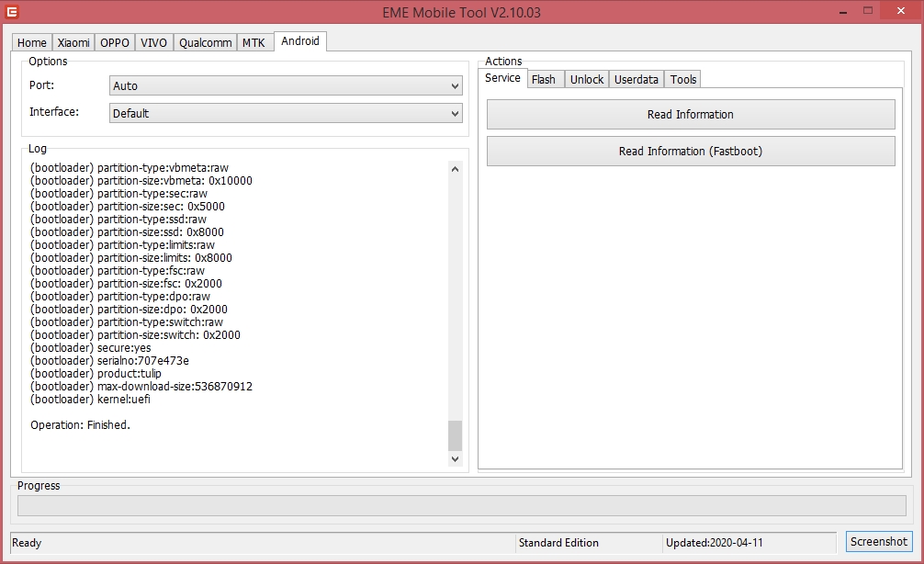Image resolution: width=924 pixels, height=564 pixels.
Task: Open the Interface dropdown set to Default
Action: tap(286, 113)
